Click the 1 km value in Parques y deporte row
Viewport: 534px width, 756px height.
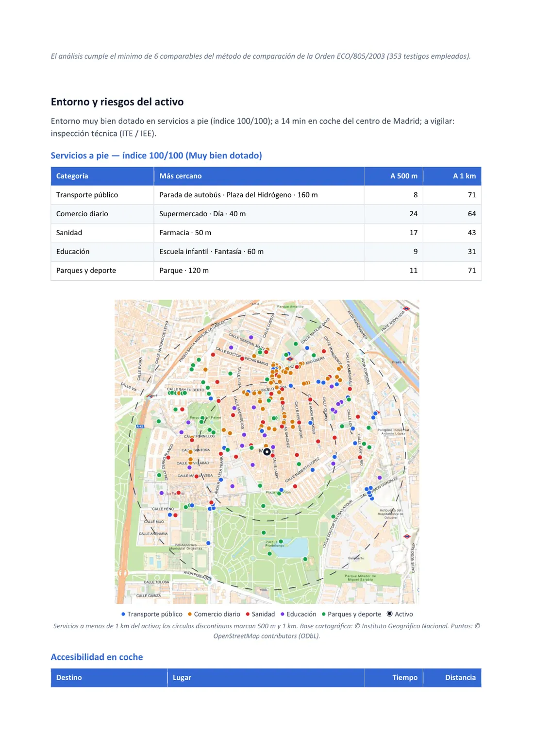coord(472,271)
